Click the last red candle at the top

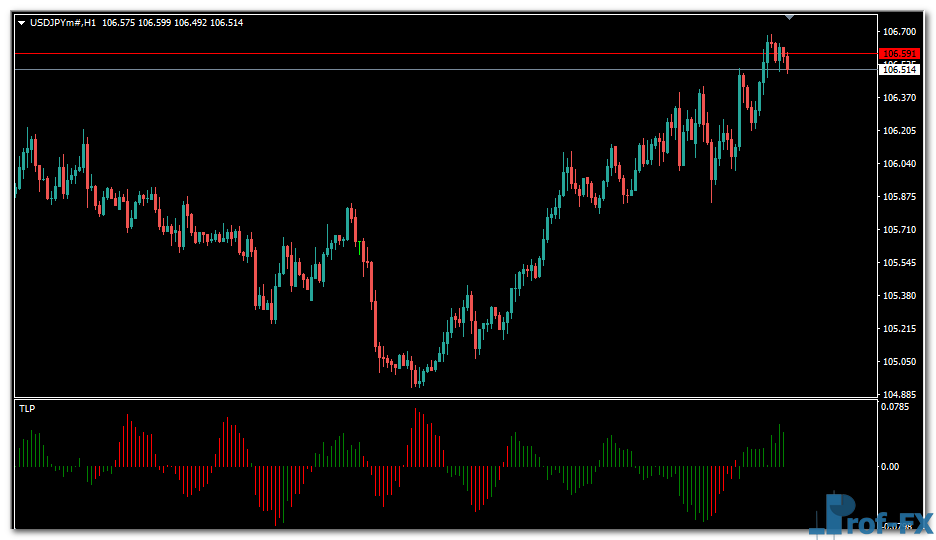[787, 62]
